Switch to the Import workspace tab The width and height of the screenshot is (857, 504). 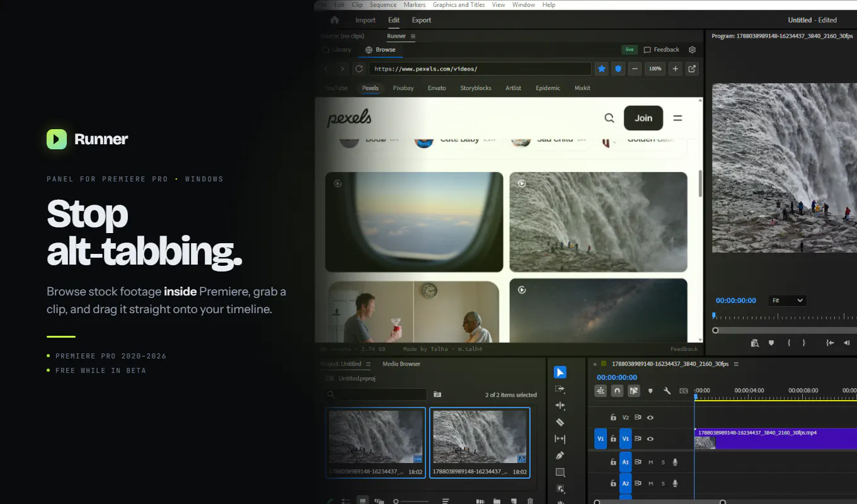[x=365, y=20]
